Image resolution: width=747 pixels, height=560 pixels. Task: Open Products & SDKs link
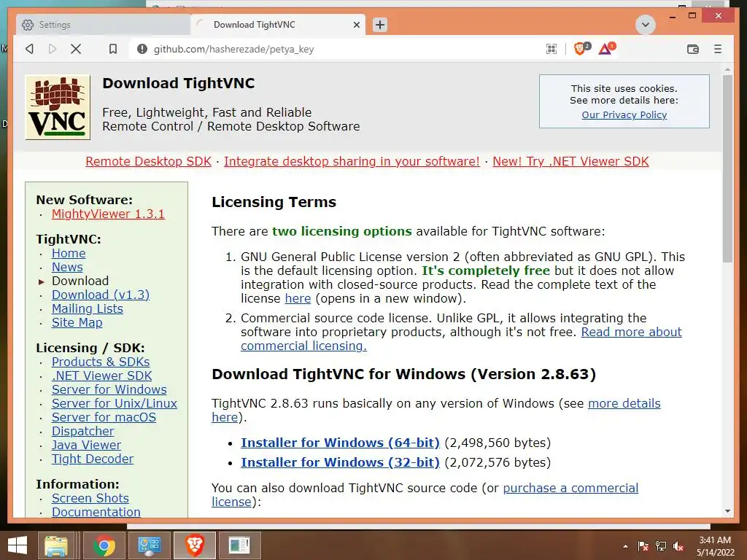(101, 362)
